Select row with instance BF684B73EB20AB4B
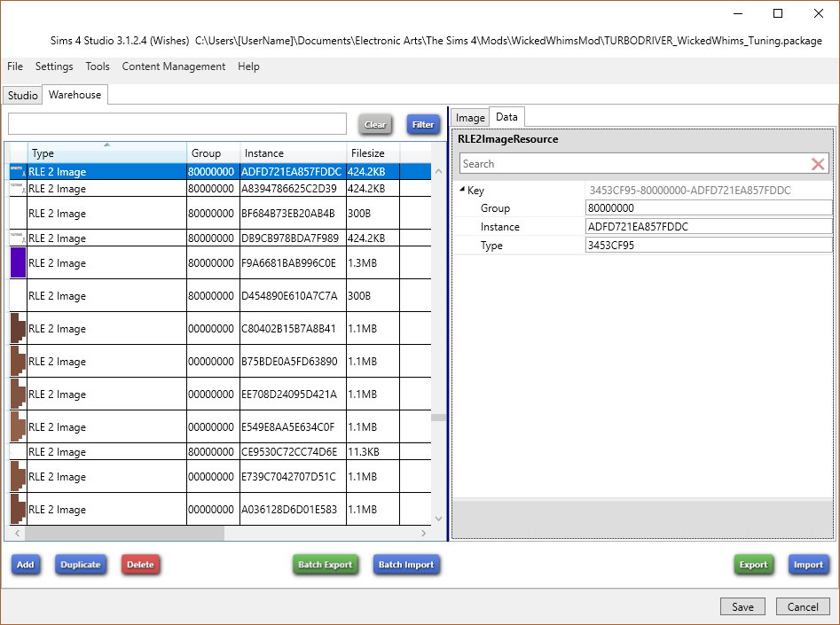The height and width of the screenshot is (625, 840). pyautogui.click(x=220, y=213)
